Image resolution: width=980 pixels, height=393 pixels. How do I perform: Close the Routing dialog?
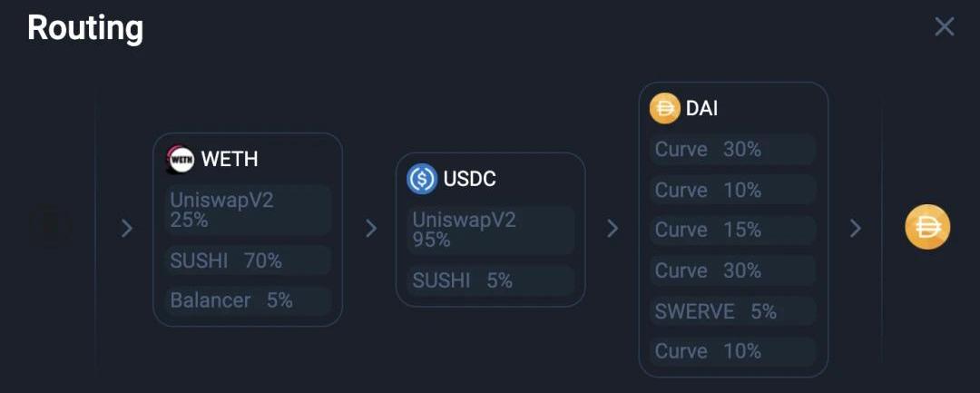pos(944,26)
